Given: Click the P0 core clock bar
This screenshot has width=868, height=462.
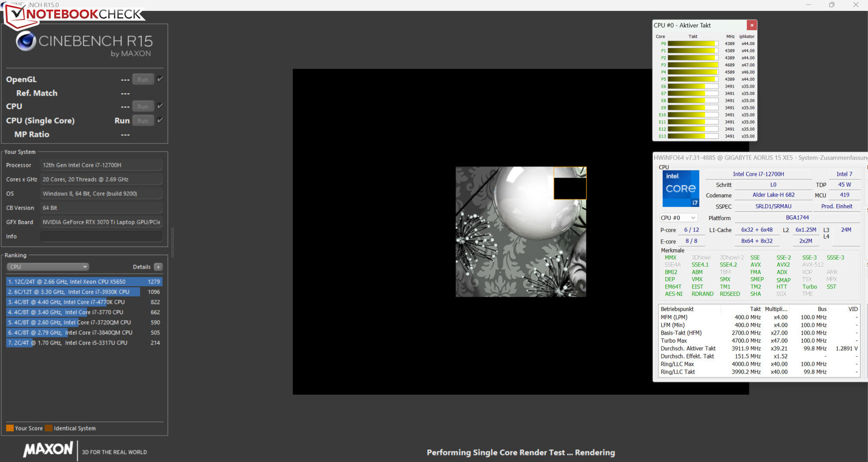Looking at the screenshot, I should tap(693, 44).
